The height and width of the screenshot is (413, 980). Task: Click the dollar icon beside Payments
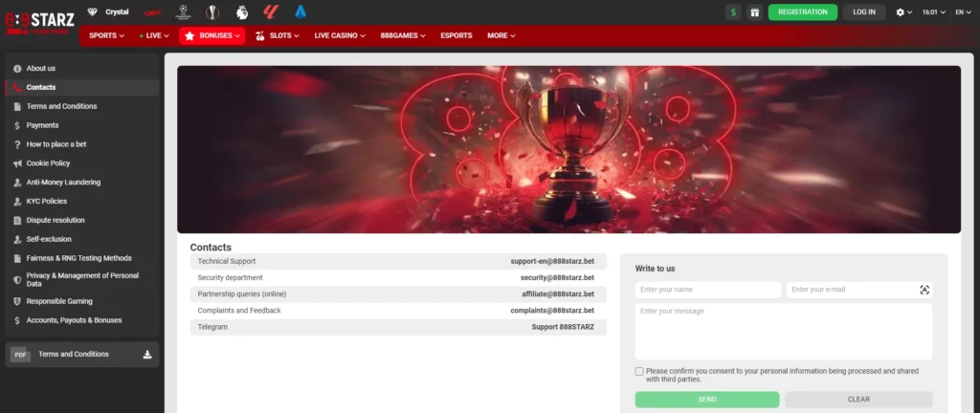pos(17,125)
